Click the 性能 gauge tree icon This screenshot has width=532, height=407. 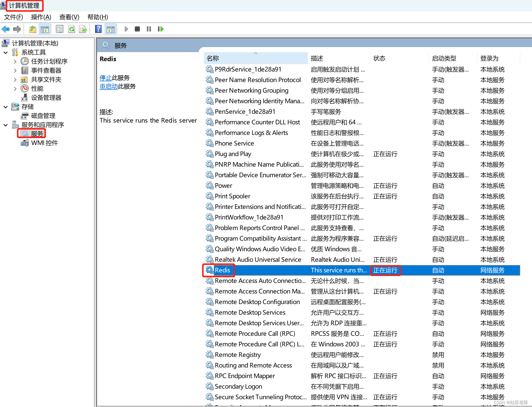tap(25, 89)
